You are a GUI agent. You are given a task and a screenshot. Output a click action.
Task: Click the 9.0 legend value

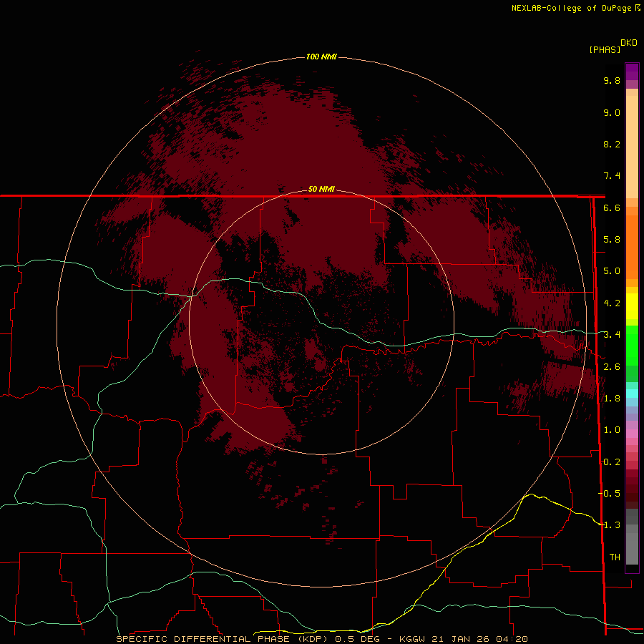click(612, 112)
